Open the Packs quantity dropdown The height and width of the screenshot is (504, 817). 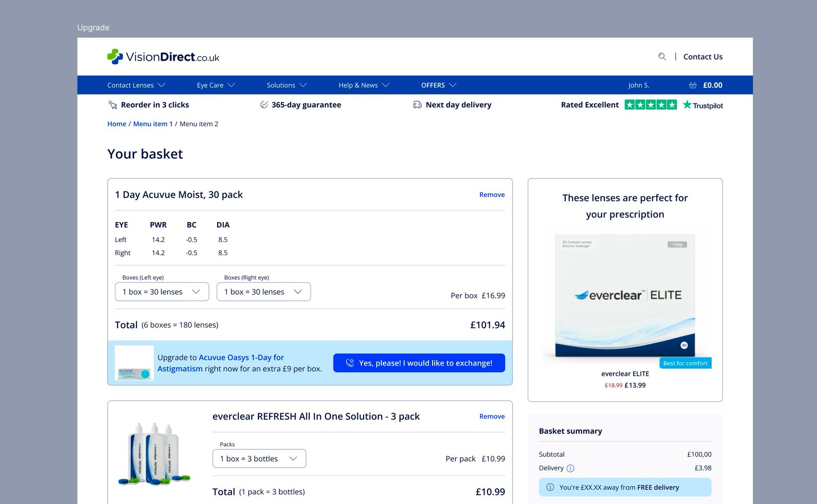pyautogui.click(x=259, y=459)
